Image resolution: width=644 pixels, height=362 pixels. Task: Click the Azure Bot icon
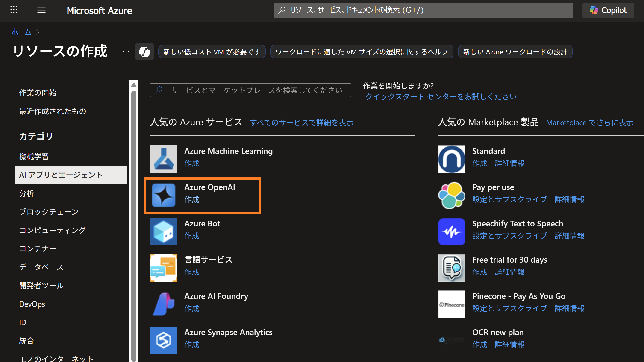coord(164,232)
